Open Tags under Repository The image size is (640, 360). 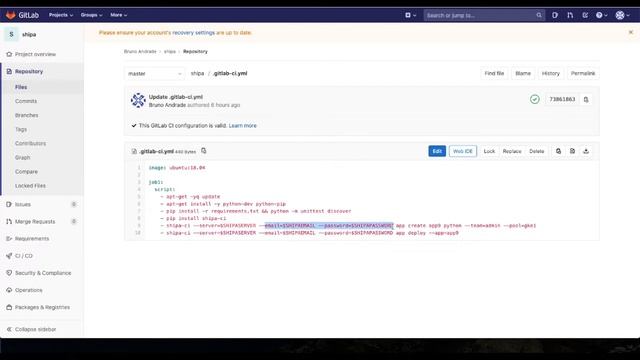point(21,129)
